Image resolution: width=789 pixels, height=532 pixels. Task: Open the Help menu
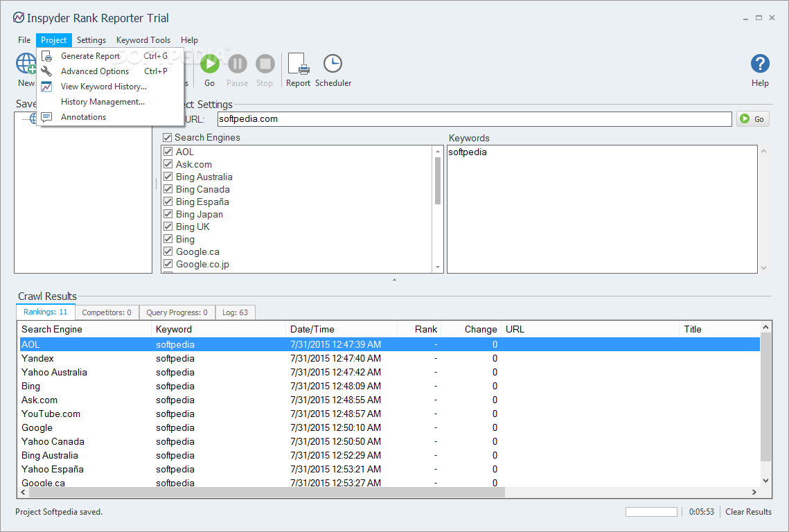189,39
